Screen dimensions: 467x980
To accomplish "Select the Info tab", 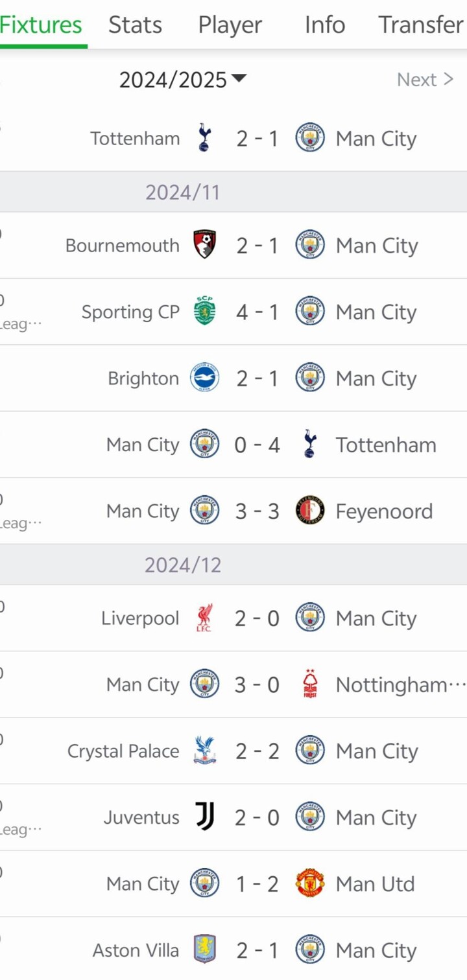I will pyautogui.click(x=324, y=25).
